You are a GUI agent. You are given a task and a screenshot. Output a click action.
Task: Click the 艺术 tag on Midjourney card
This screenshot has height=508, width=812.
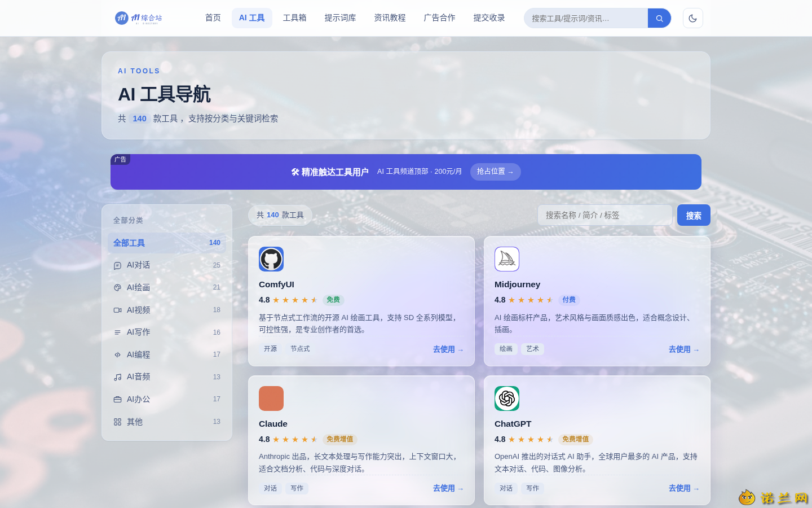532,349
